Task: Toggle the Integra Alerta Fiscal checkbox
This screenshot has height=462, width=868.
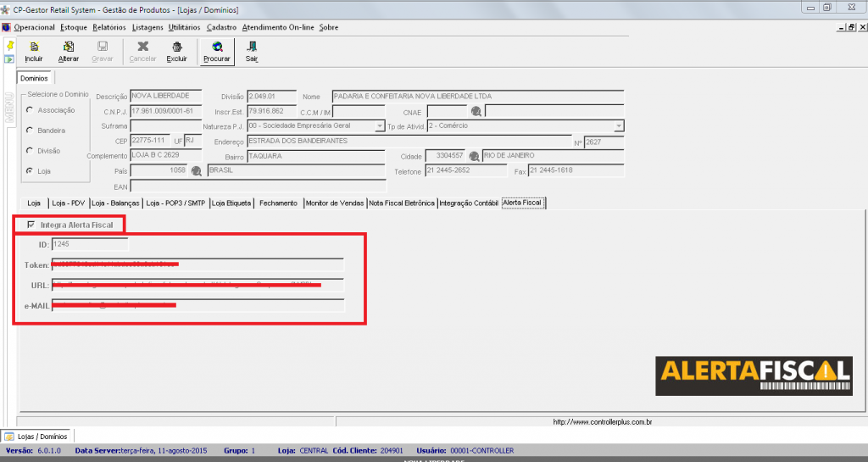Action: (x=31, y=225)
